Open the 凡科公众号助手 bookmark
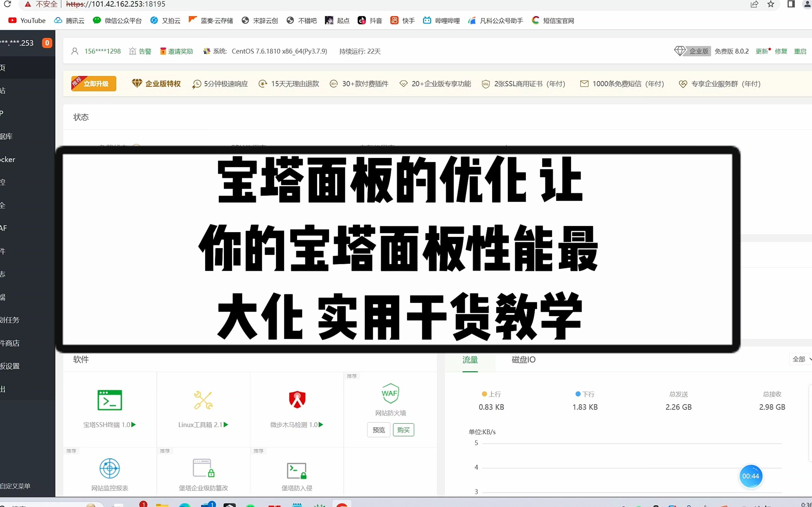The width and height of the screenshot is (812, 507). 496,20
